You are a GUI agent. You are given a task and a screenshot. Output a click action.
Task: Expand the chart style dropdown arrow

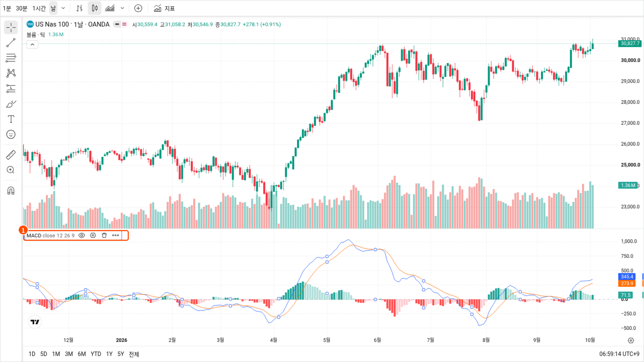pyautogui.click(x=122, y=8)
